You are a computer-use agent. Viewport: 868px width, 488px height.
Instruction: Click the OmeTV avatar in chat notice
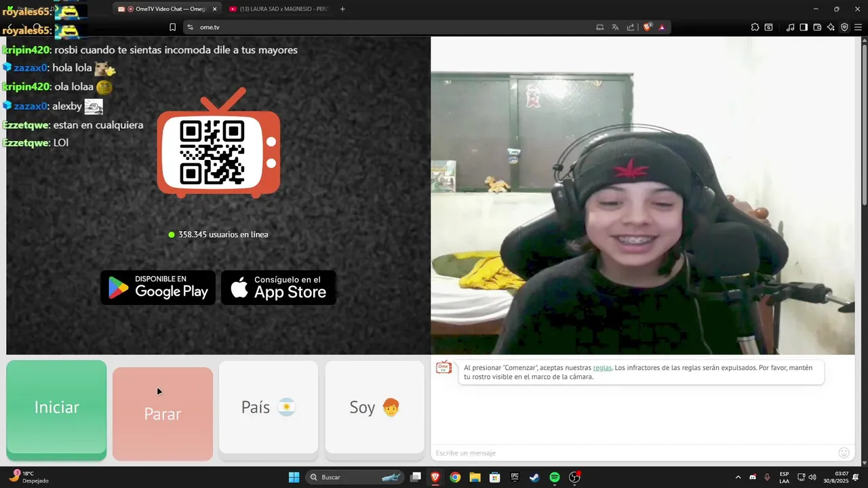[x=443, y=367]
